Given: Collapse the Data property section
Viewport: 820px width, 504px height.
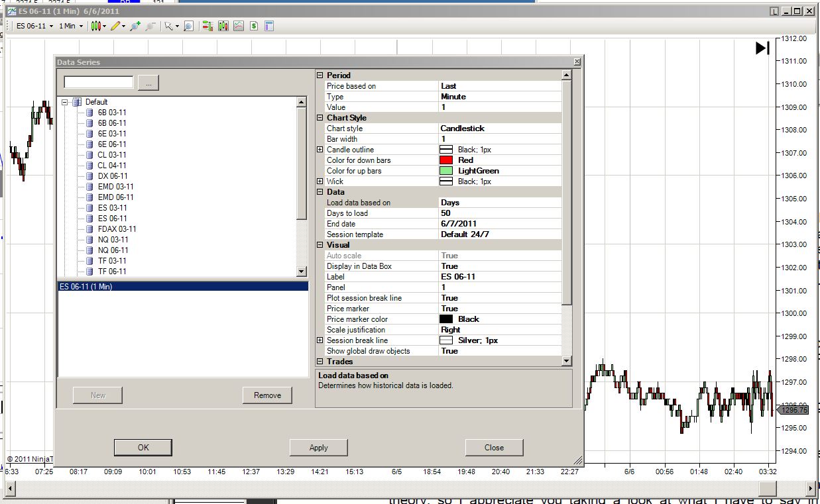Looking at the screenshot, I should coord(320,192).
